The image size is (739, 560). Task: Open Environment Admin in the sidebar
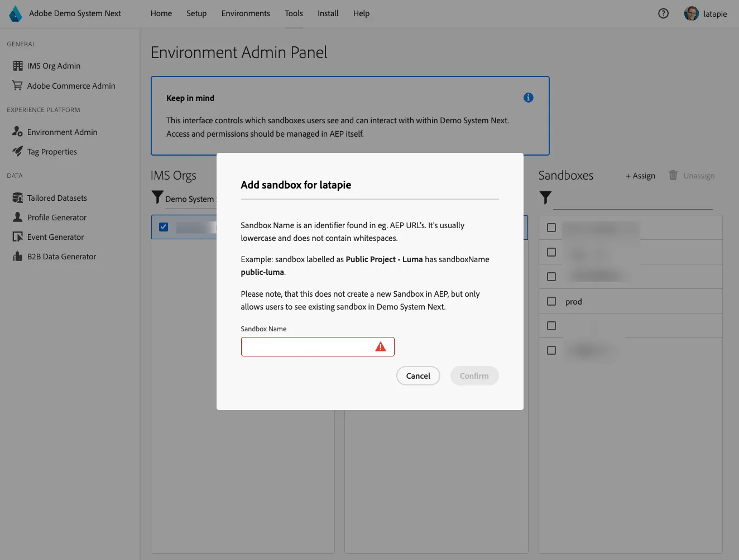click(x=62, y=132)
